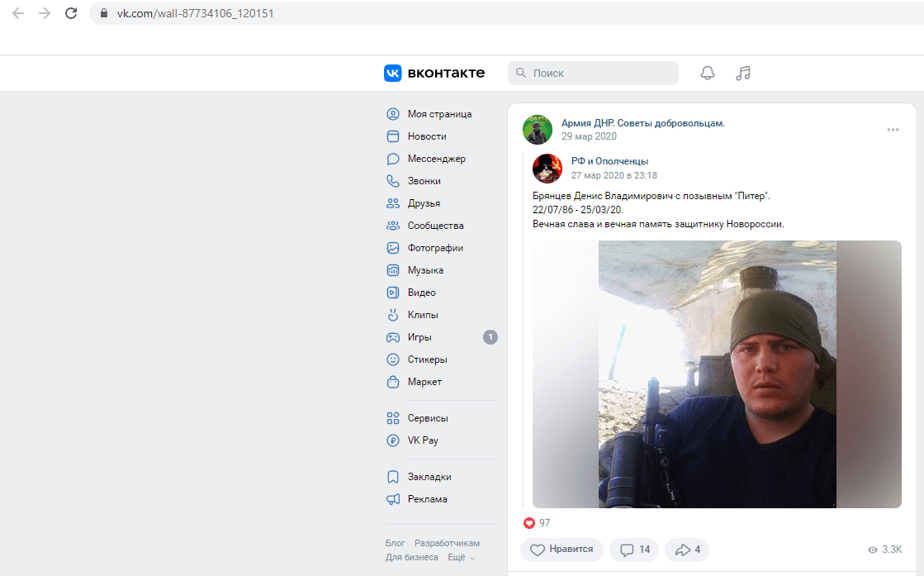924x576 pixels.
Task: Open the Музыка sidebar icon
Action: [393, 270]
